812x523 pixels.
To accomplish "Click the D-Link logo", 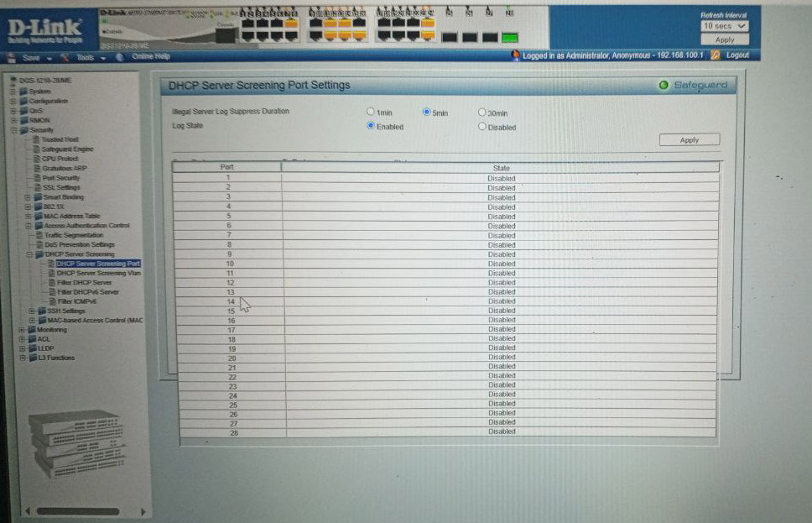I will (x=45, y=31).
